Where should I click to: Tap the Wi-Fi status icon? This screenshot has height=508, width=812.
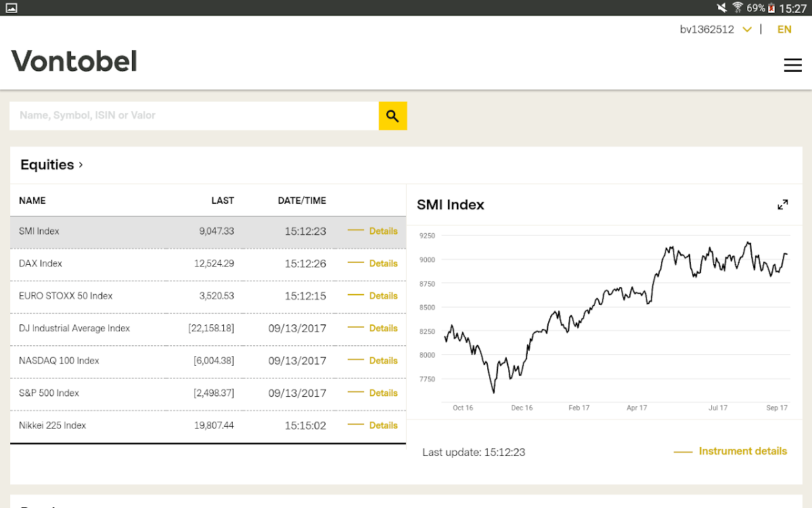pos(738,8)
